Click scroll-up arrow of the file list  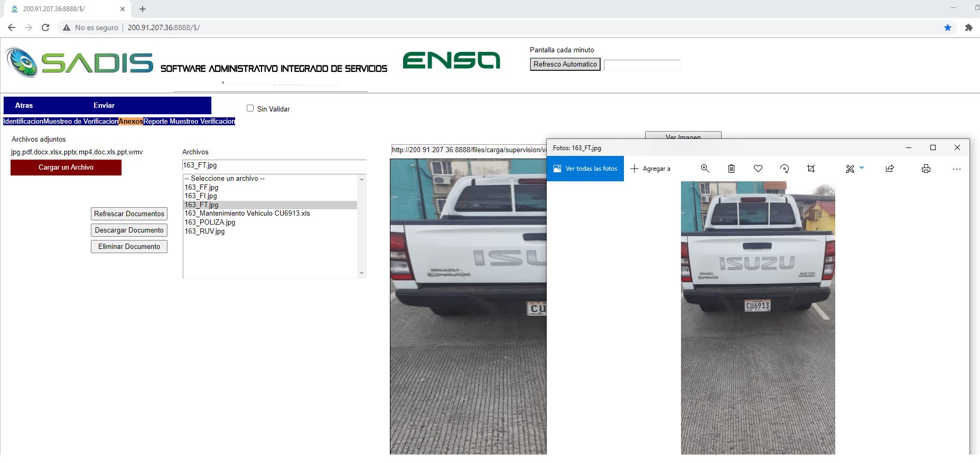(x=361, y=179)
